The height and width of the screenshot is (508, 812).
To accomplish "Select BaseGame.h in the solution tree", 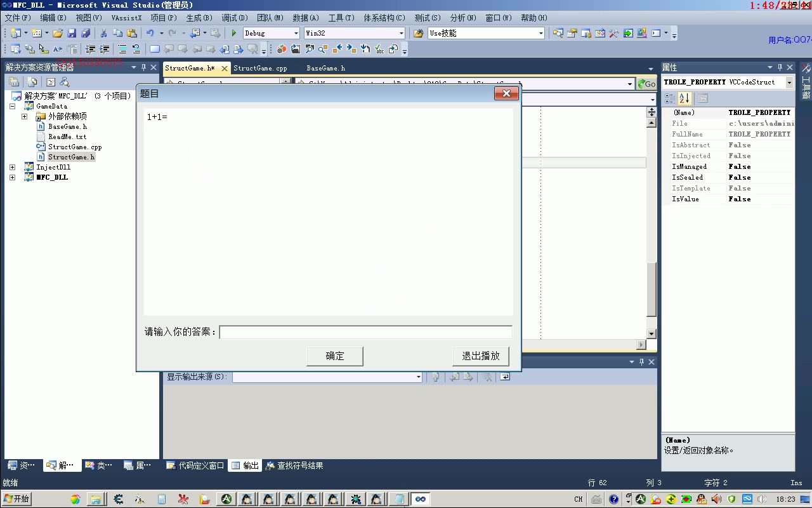I will click(x=67, y=126).
